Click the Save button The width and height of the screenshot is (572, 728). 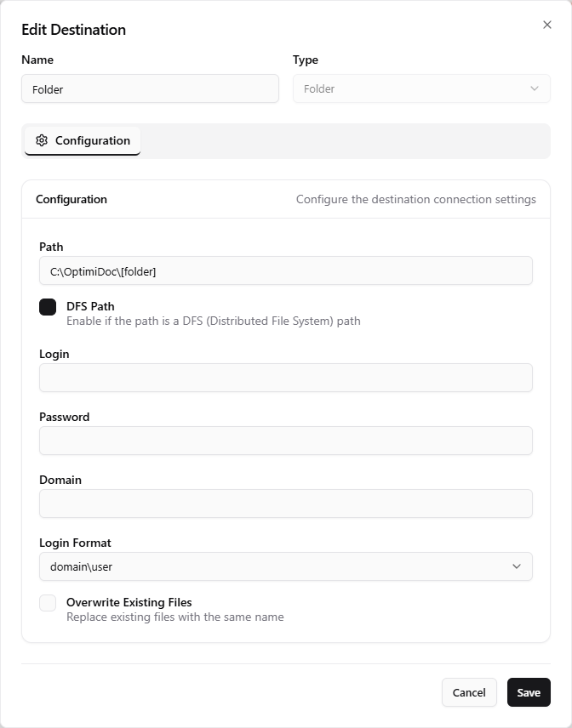tap(529, 692)
